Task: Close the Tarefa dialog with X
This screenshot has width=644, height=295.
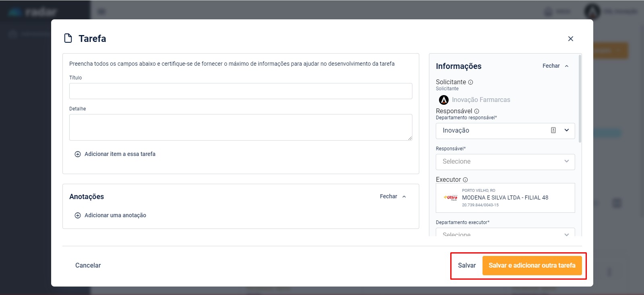Action: (570, 39)
